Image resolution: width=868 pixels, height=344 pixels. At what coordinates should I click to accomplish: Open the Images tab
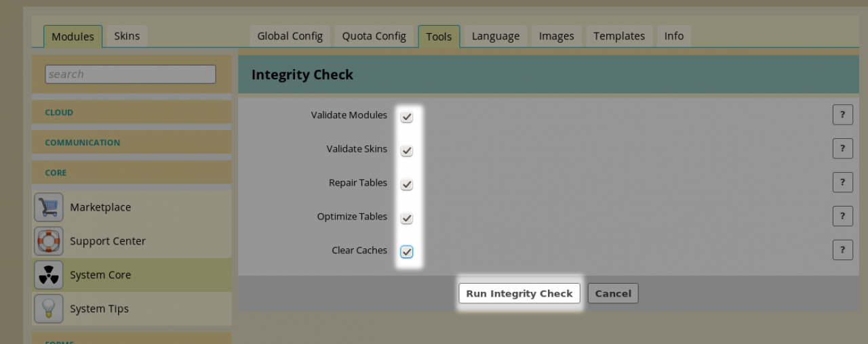point(557,36)
